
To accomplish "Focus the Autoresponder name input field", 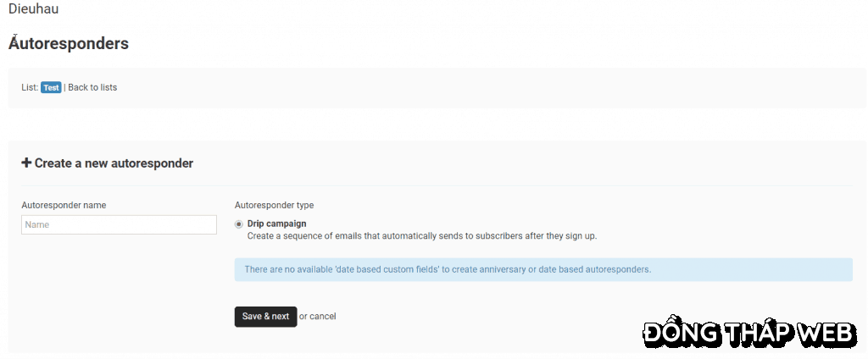I will [x=119, y=224].
